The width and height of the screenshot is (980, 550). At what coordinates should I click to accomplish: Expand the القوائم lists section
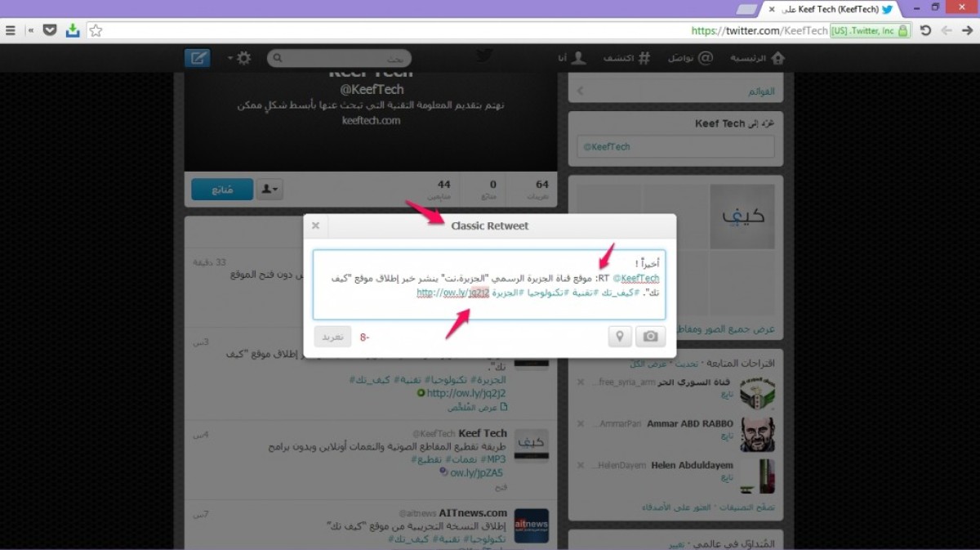coord(675,92)
